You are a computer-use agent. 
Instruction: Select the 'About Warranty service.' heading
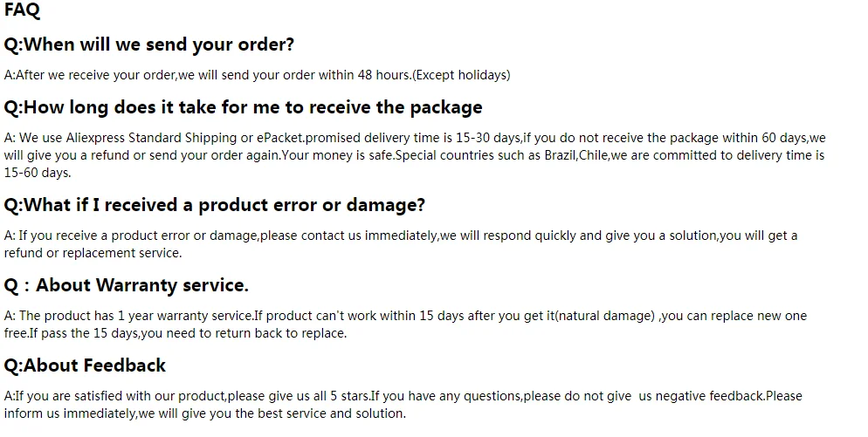coord(141,285)
